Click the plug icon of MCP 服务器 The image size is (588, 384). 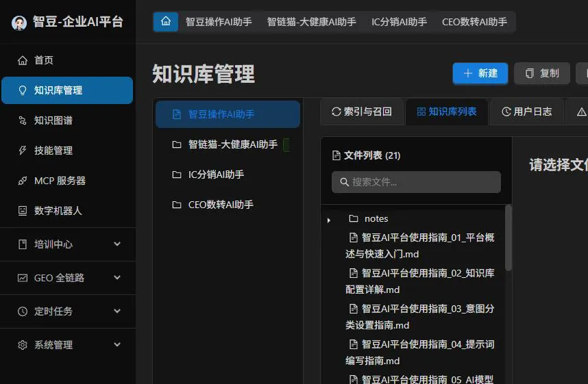coord(23,181)
